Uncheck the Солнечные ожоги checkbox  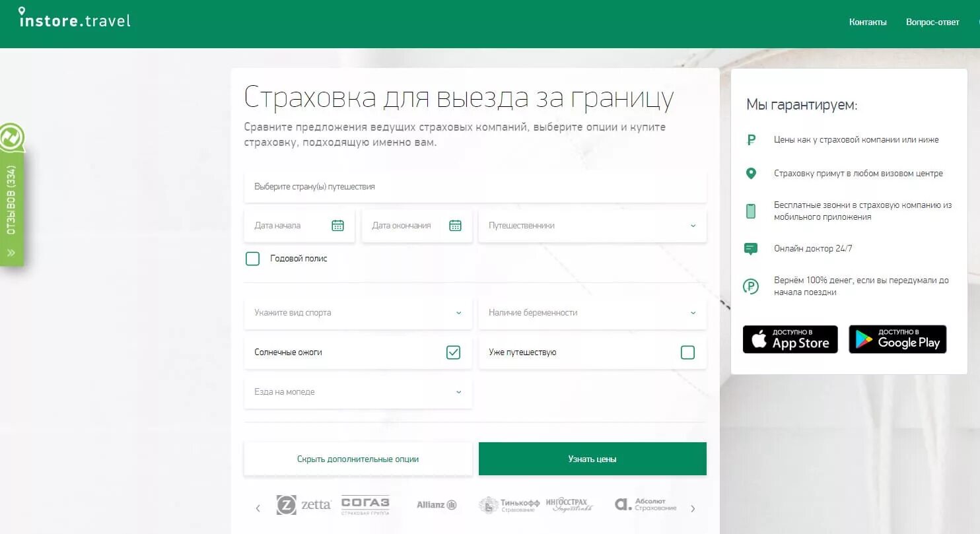[453, 352]
